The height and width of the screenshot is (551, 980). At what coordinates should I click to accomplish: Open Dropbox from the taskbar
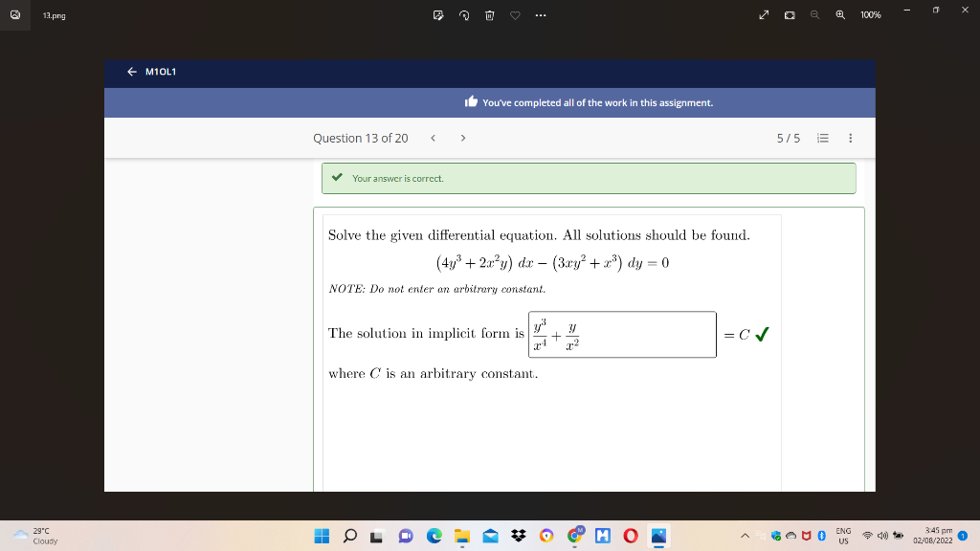[518, 536]
